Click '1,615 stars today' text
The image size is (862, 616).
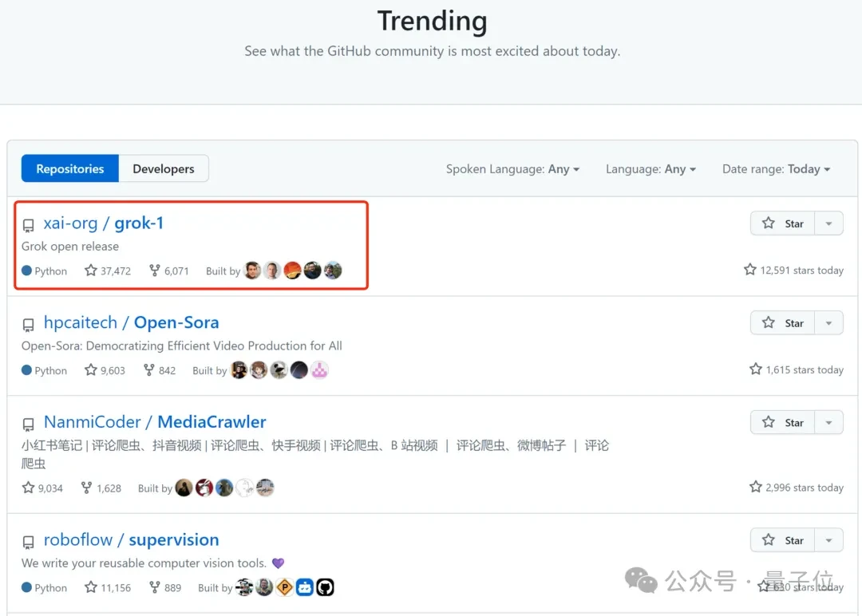pos(797,369)
